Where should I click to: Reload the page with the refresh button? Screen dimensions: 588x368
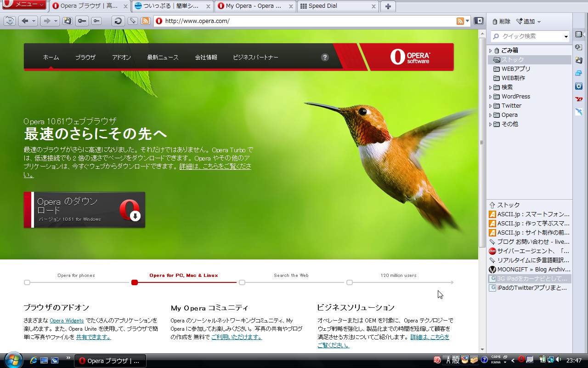point(118,21)
